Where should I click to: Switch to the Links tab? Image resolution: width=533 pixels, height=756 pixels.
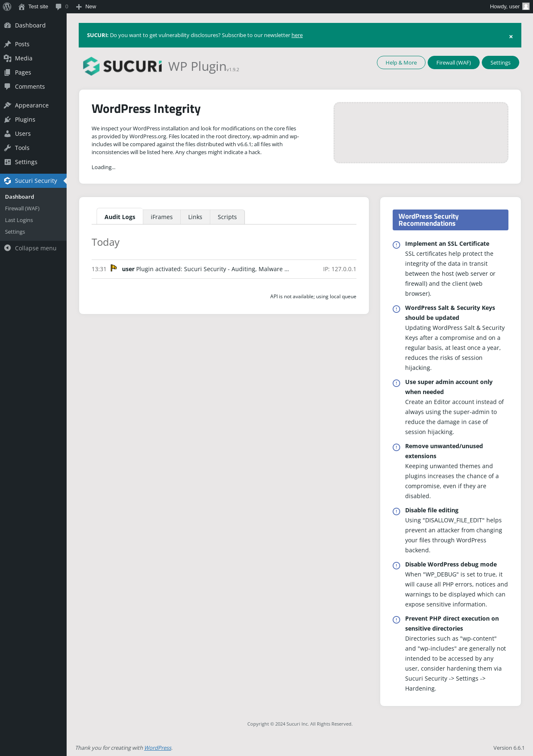[195, 217]
